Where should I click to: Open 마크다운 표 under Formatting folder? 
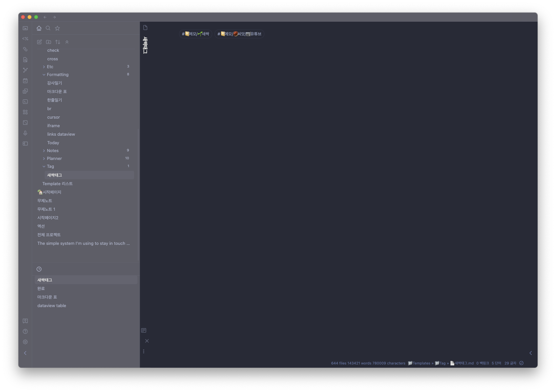pyautogui.click(x=57, y=91)
